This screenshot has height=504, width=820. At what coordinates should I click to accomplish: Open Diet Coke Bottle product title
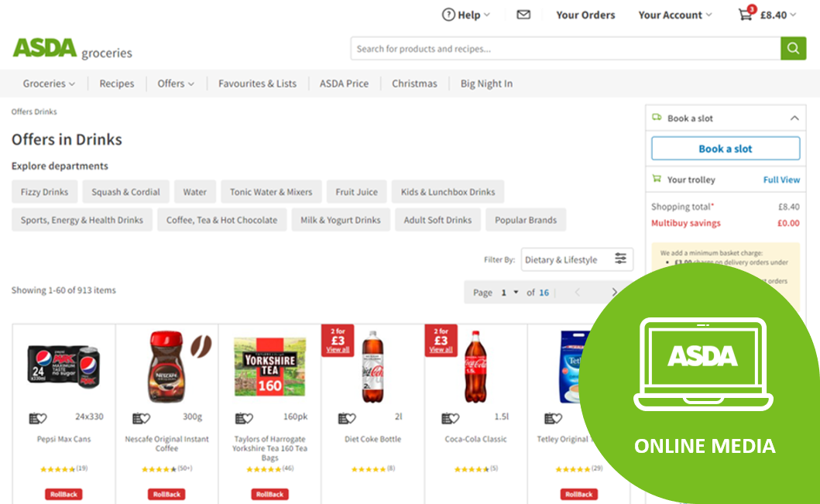(373, 439)
